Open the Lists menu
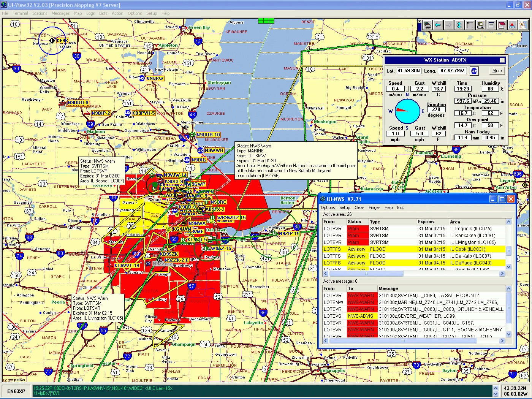Screen dimensions: 532x399 coord(103,13)
